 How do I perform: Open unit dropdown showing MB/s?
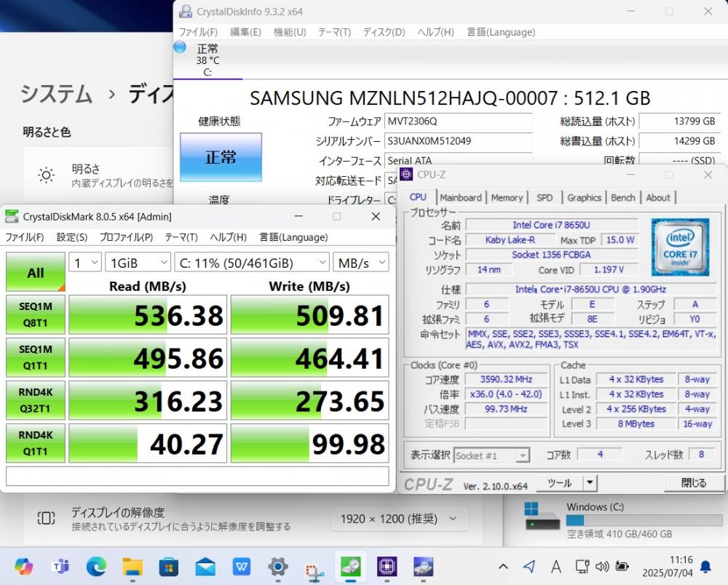[x=361, y=263]
